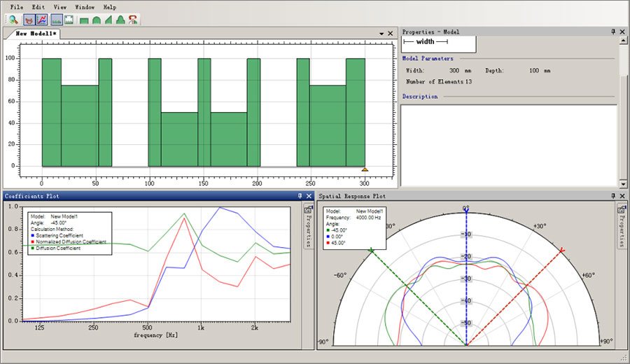
Task: Close the Spatial Response Plot panel
Action: click(622, 196)
